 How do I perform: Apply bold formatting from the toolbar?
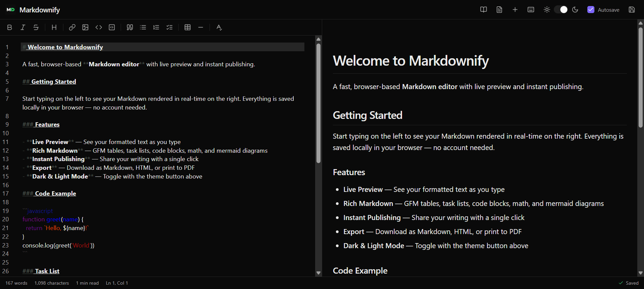(x=9, y=27)
